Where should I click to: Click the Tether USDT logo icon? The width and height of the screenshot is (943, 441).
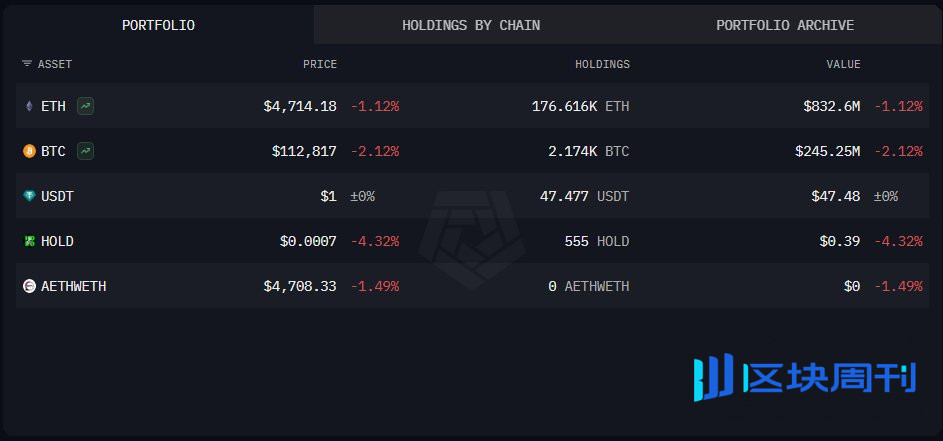[x=29, y=196]
